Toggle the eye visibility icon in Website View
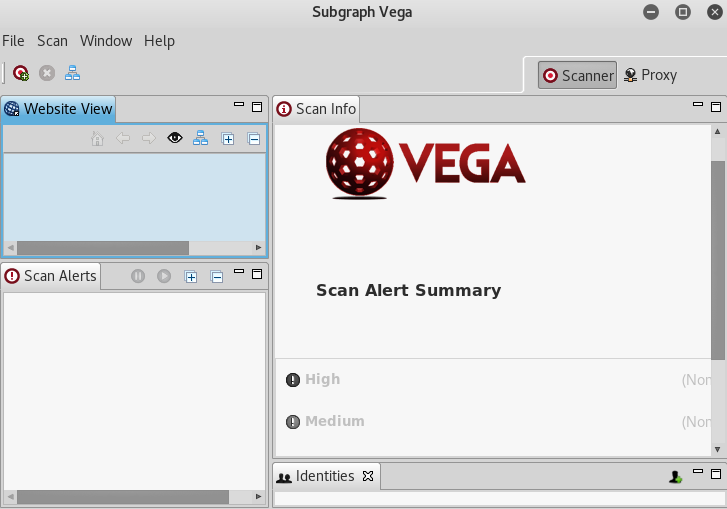The width and height of the screenshot is (727, 509). (x=175, y=139)
